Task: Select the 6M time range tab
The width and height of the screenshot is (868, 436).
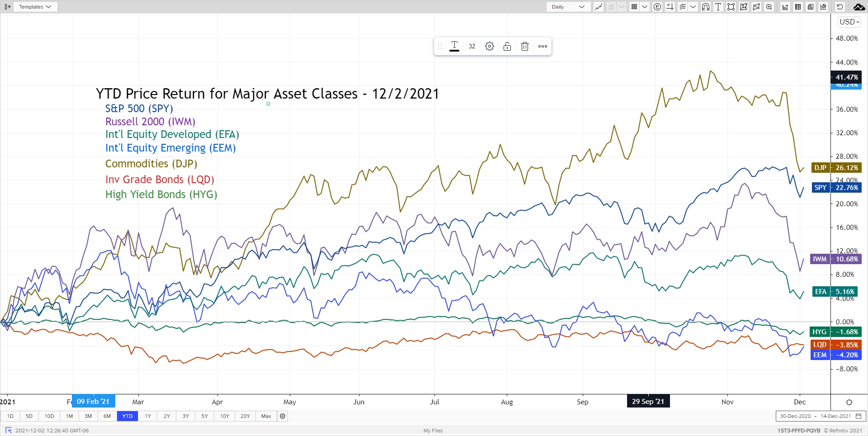Action: [x=107, y=416]
